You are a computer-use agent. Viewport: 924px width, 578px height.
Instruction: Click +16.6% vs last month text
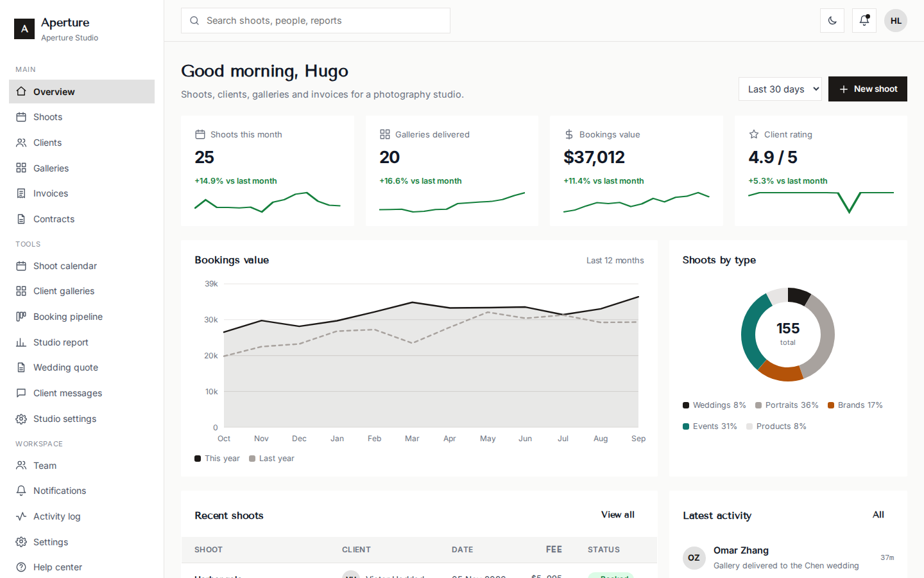point(420,181)
